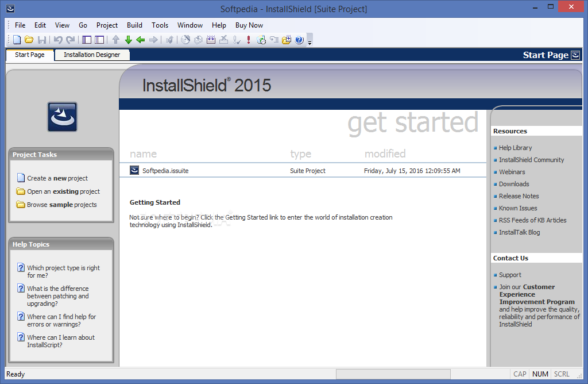Open the Known Issues link

[x=518, y=208]
